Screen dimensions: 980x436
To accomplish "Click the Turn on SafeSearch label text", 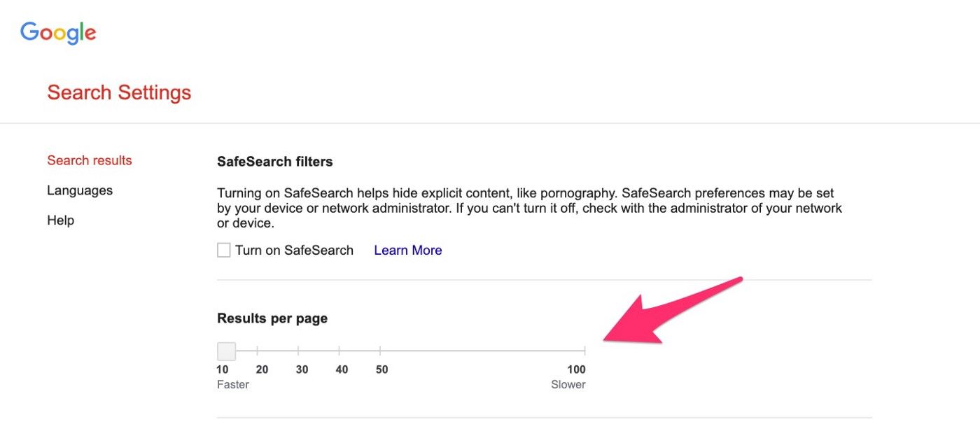I will (x=294, y=250).
